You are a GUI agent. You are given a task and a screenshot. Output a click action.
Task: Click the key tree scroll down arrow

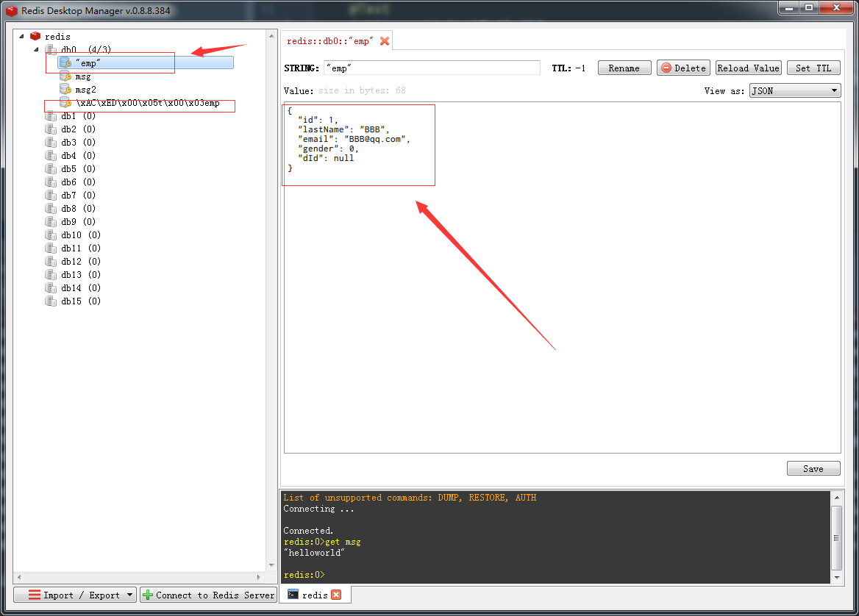coord(271,565)
